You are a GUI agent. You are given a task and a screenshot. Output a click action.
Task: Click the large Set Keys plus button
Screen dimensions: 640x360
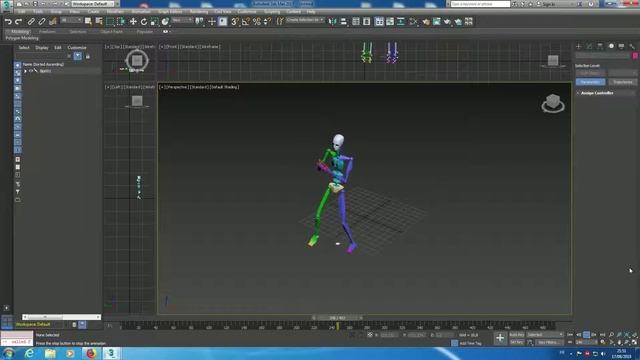500,338
